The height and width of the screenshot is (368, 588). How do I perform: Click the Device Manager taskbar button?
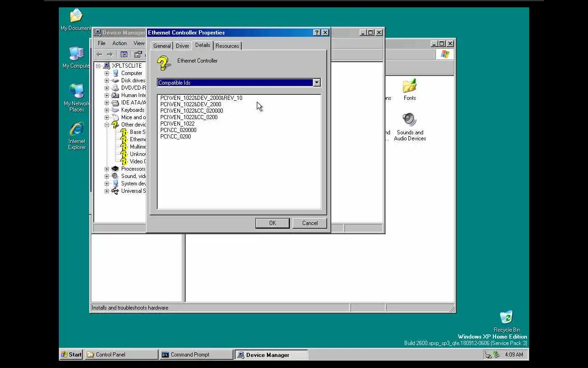(x=271, y=355)
